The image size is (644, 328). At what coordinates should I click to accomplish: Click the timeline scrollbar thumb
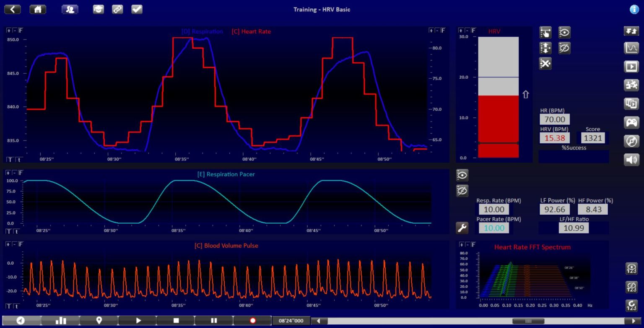528,321
